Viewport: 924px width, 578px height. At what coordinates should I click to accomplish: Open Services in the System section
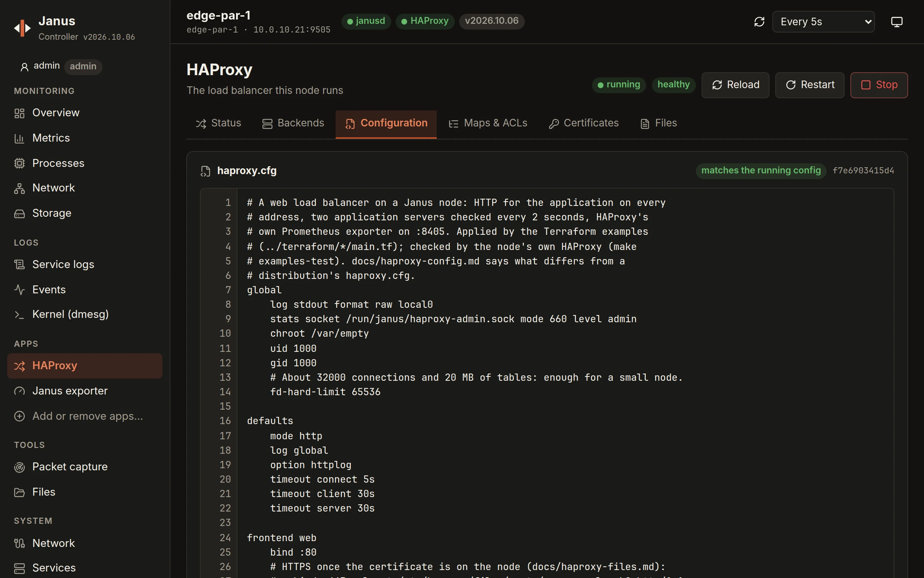click(85, 568)
